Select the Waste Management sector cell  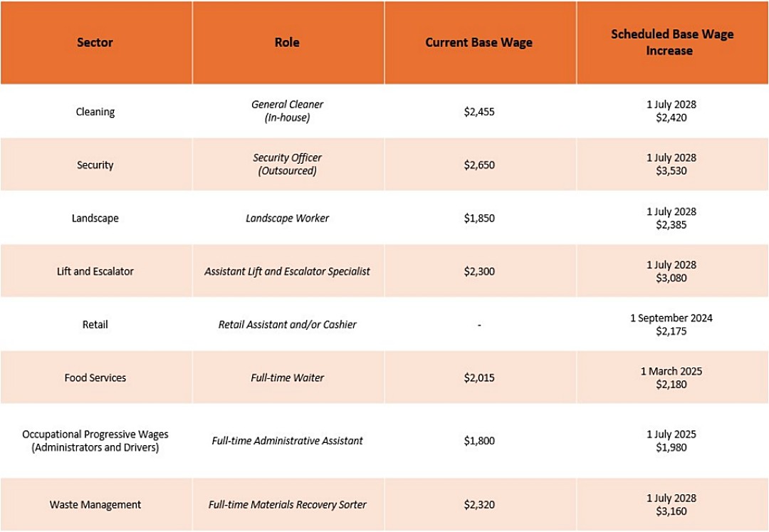pyautogui.click(x=95, y=504)
